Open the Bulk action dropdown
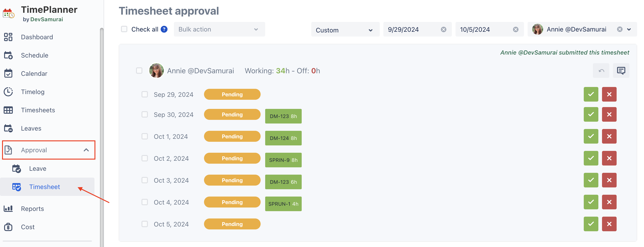The width and height of the screenshot is (644, 247). [219, 29]
